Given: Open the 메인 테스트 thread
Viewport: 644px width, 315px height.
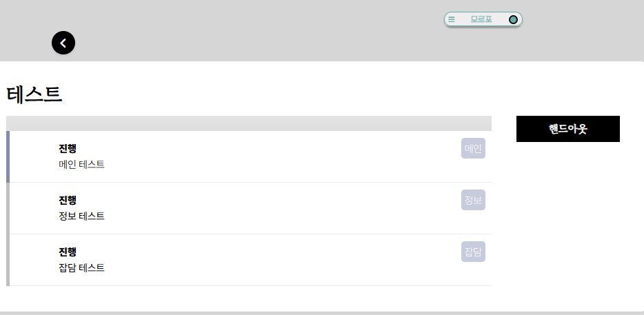Looking at the screenshot, I should point(81,165).
